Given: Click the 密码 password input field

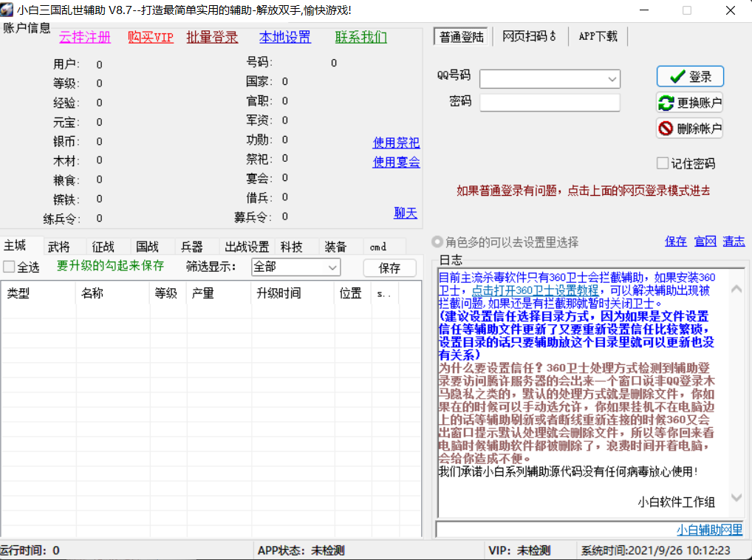Looking at the screenshot, I should pos(550,102).
